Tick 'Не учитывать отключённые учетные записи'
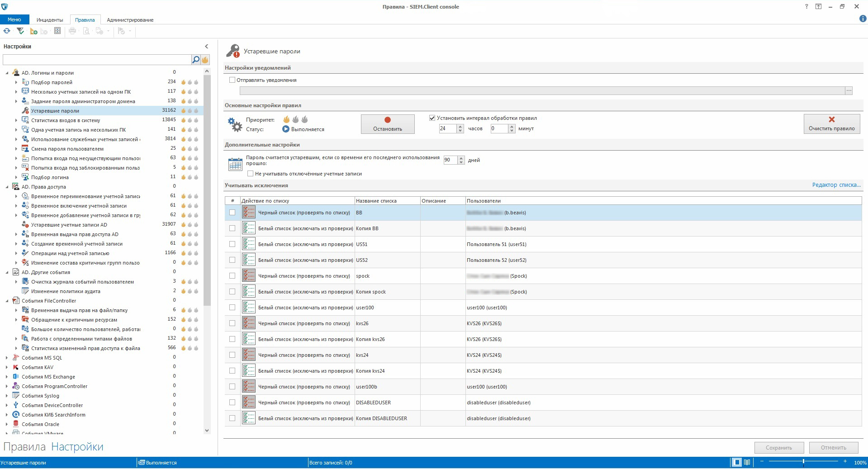 pyautogui.click(x=250, y=174)
